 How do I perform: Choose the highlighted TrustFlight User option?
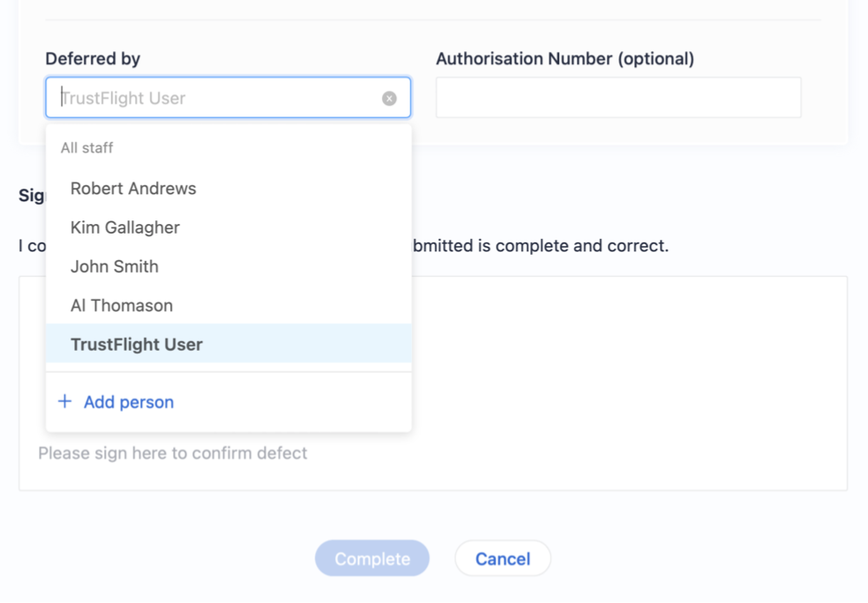137,345
